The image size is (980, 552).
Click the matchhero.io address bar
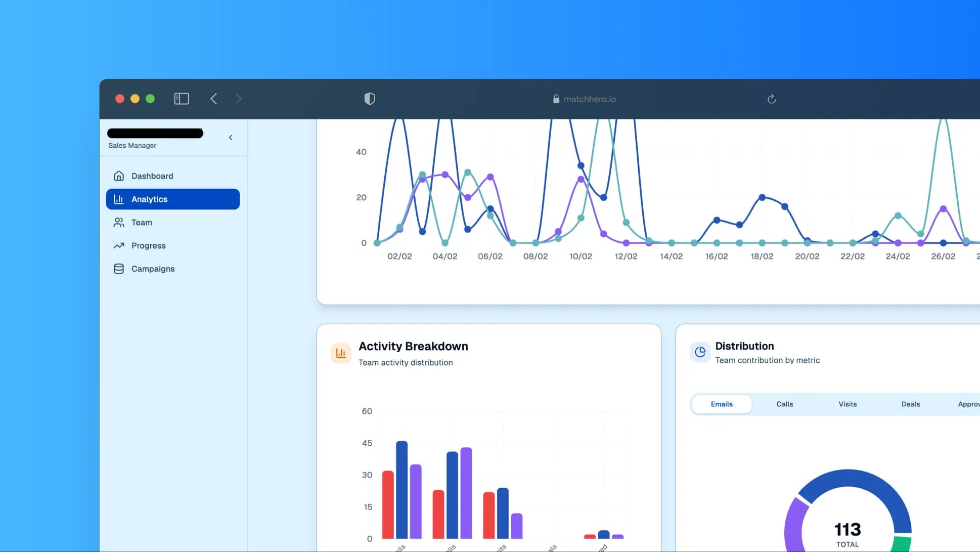[x=589, y=99]
